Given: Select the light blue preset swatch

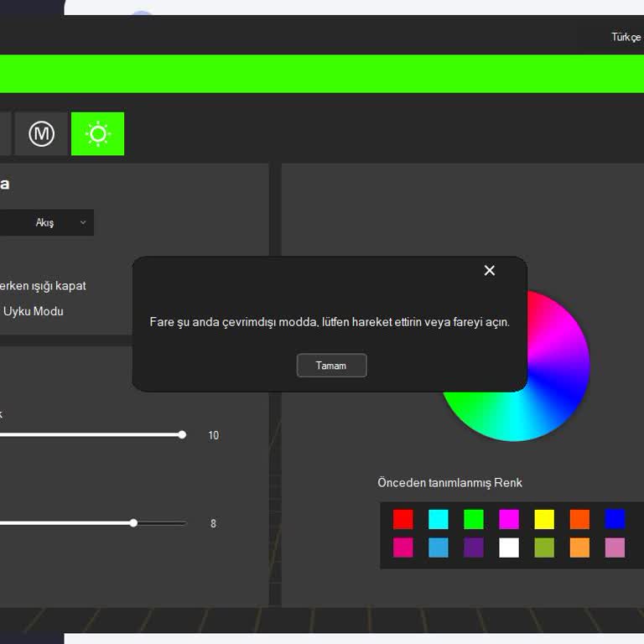Looking at the screenshot, I should 439,548.
